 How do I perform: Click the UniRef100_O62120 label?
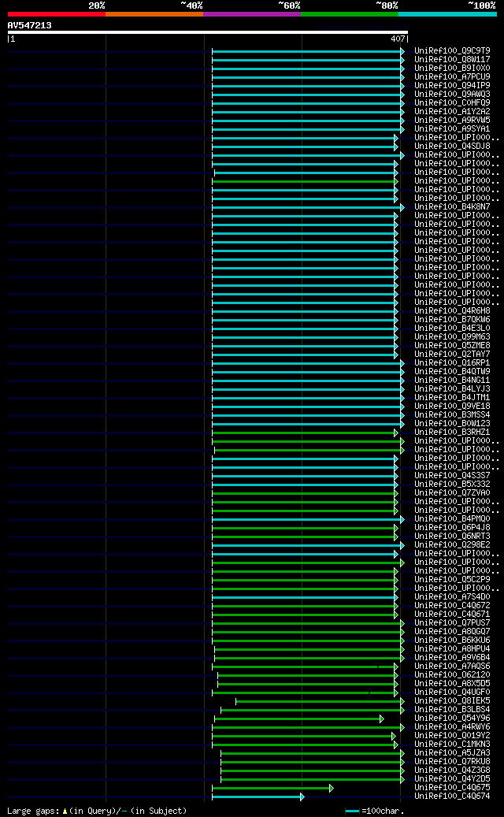pos(452,674)
